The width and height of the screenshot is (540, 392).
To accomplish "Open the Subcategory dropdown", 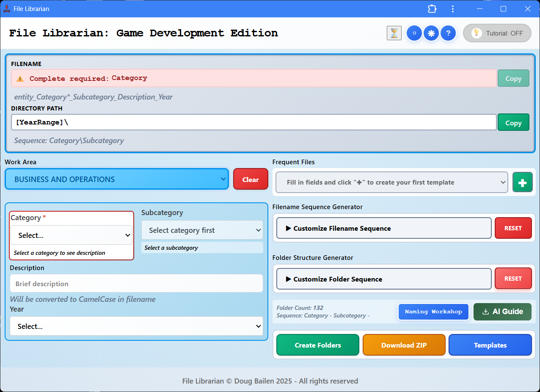I will (x=202, y=230).
